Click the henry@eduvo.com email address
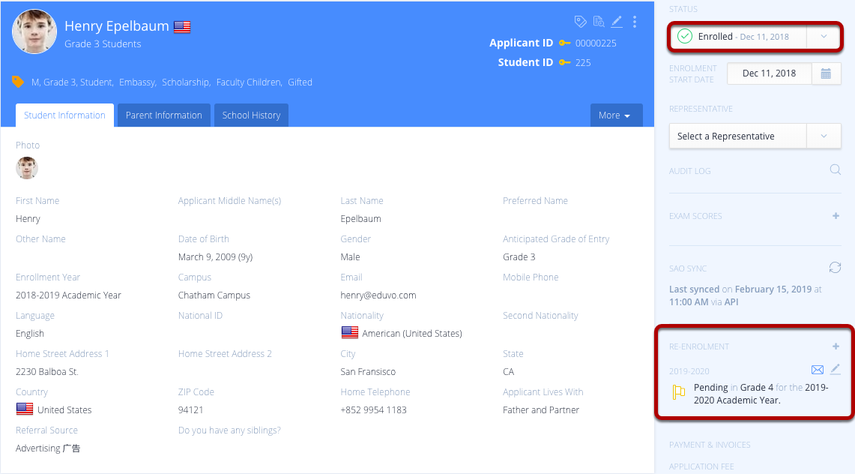Image resolution: width=855 pixels, height=474 pixels. click(x=378, y=295)
